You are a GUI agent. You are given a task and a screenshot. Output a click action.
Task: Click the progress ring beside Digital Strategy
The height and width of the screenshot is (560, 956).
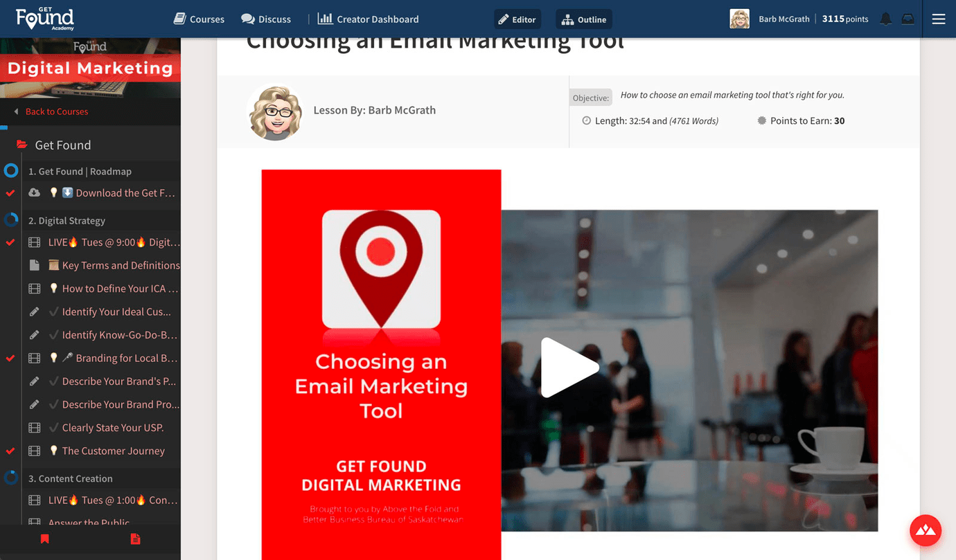pos(11,220)
